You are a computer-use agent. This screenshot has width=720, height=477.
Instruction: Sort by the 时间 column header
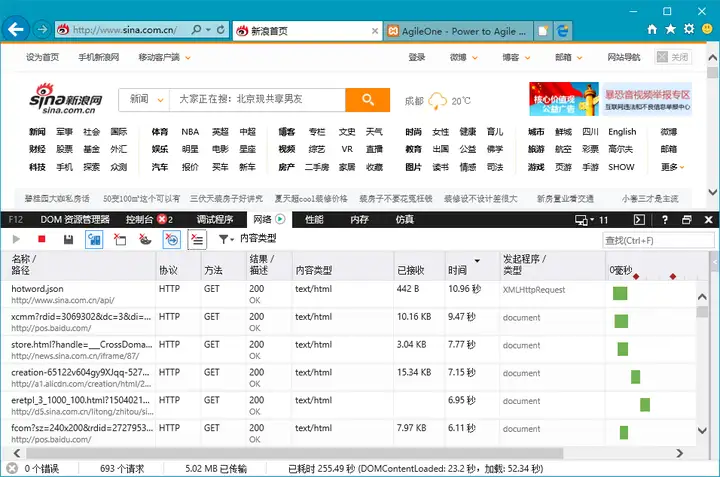pyautogui.click(x=472, y=265)
